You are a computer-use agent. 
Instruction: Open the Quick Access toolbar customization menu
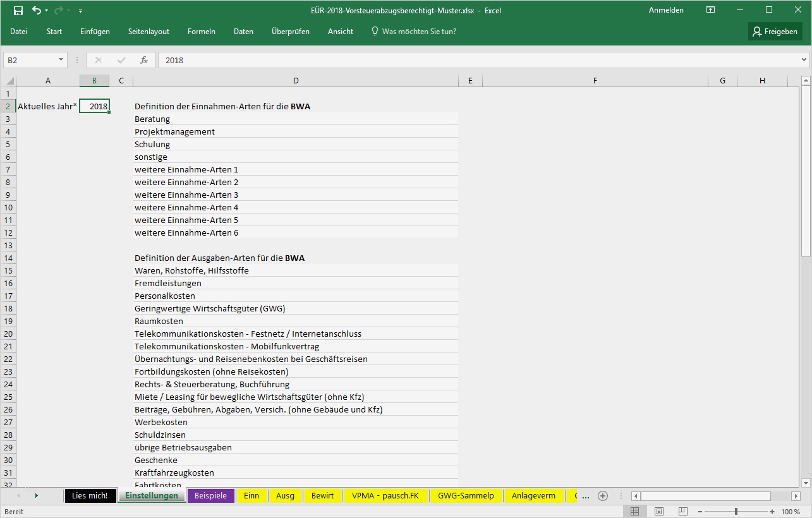(x=80, y=10)
